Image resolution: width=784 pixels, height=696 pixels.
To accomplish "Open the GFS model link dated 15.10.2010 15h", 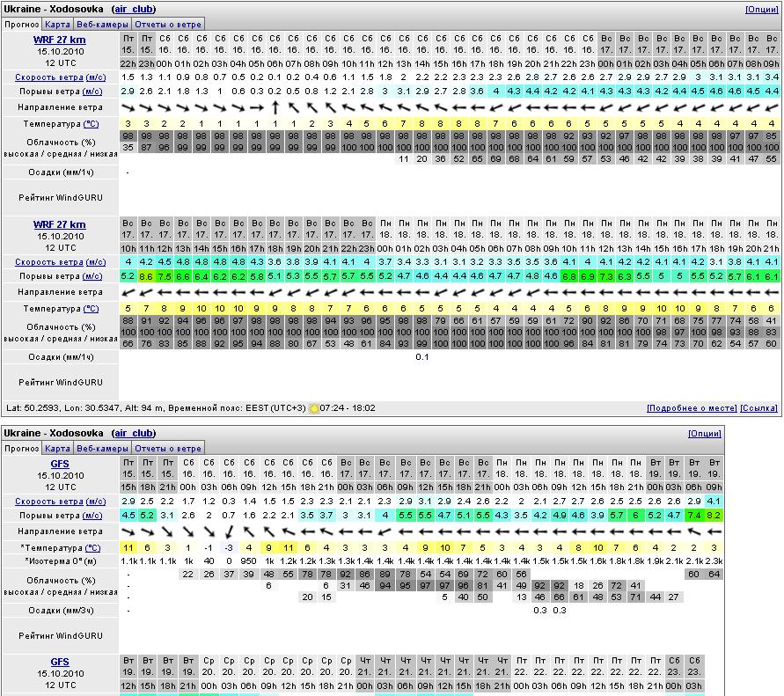I will (60, 464).
